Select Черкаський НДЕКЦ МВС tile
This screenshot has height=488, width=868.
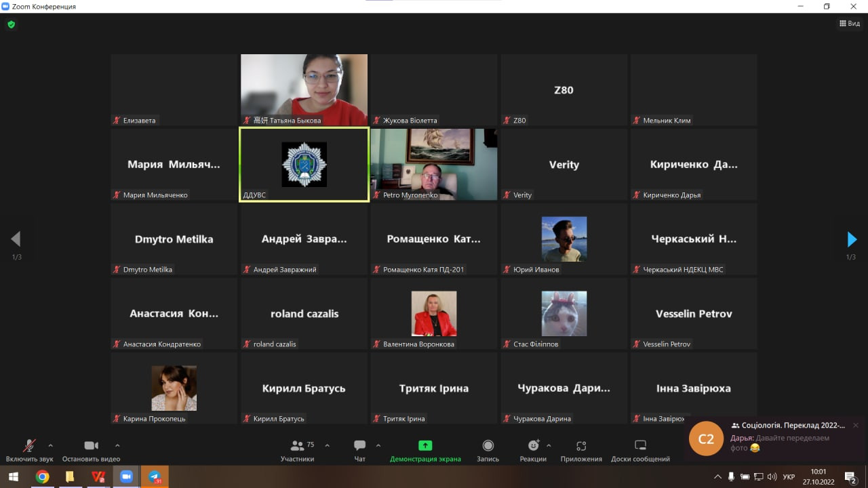click(x=694, y=239)
